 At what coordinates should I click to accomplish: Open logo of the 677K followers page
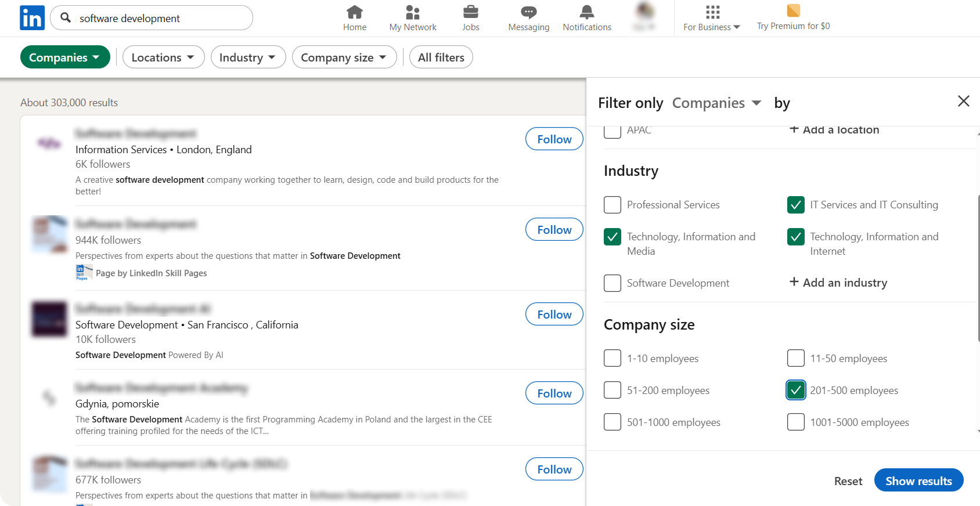[x=49, y=474]
